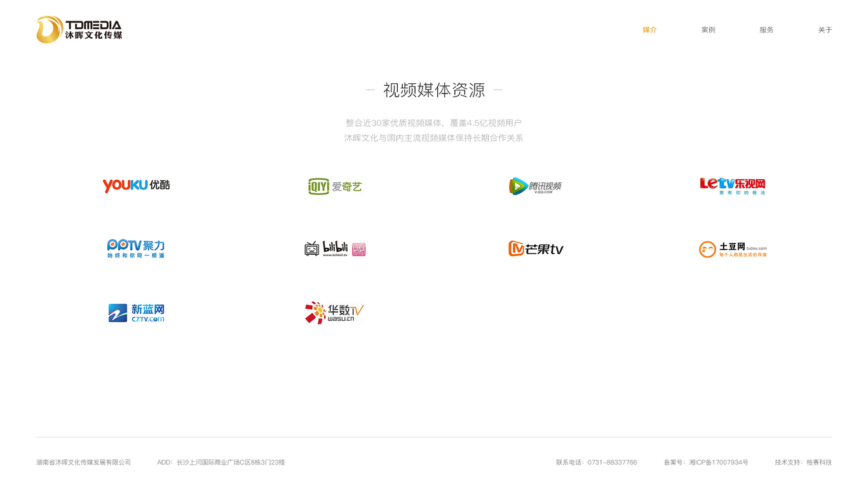Click the record number 湘ICP备17007934号

719,463
